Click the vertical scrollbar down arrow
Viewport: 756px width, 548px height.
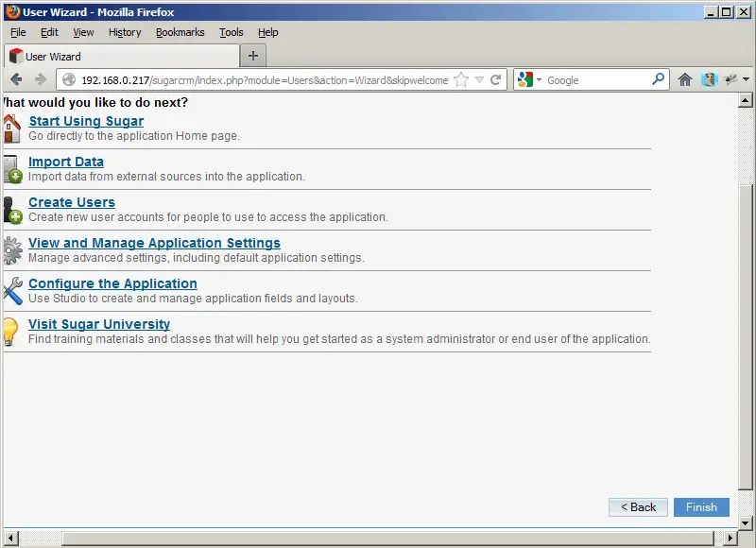pyautogui.click(x=746, y=522)
